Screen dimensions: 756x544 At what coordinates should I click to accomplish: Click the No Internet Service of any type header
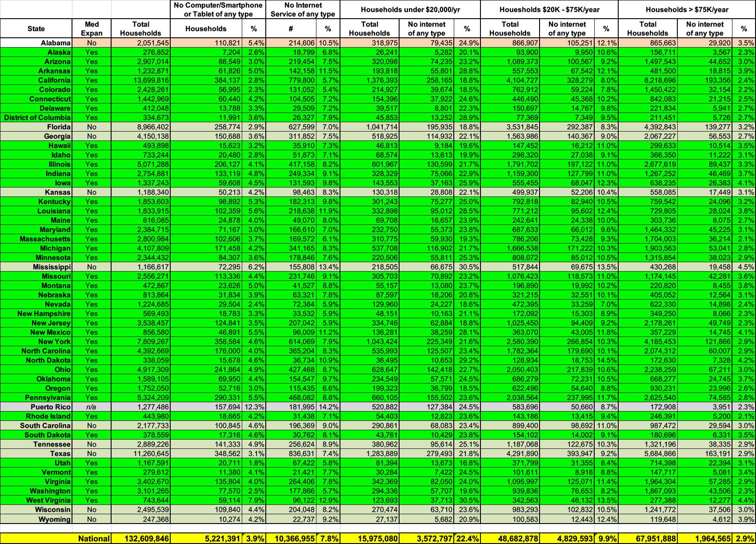[303, 9]
